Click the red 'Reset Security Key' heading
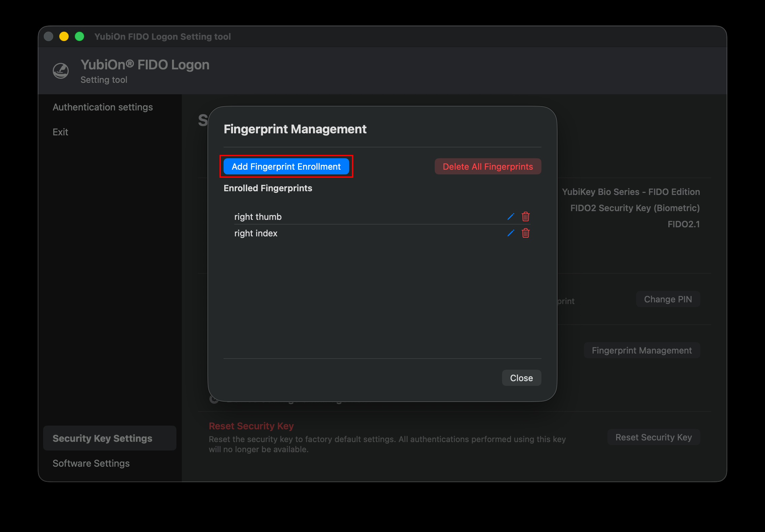 click(251, 426)
